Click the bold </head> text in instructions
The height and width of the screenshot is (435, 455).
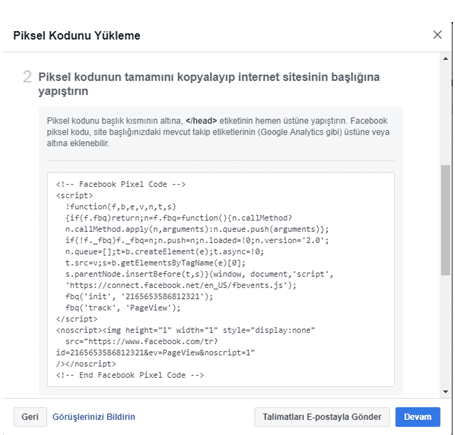[201, 121]
